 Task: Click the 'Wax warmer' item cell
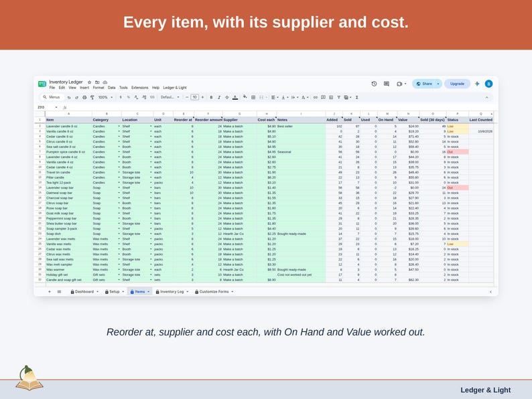68,270
